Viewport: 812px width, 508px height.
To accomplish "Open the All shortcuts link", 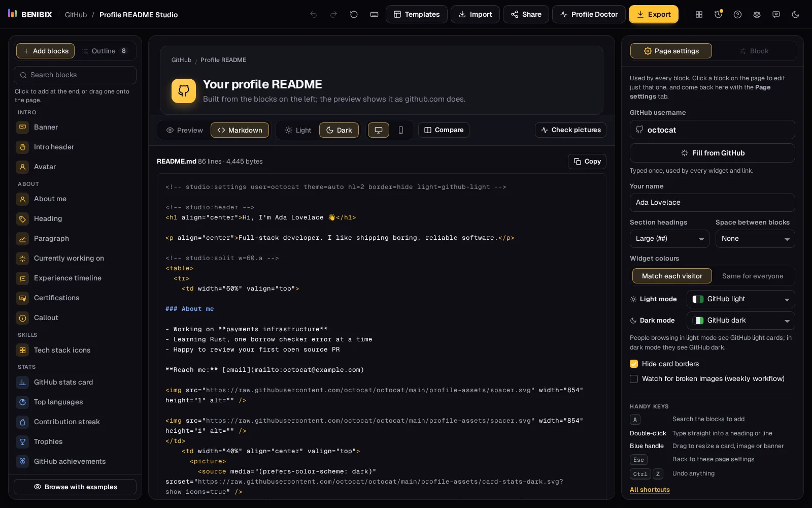I will pyautogui.click(x=650, y=490).
